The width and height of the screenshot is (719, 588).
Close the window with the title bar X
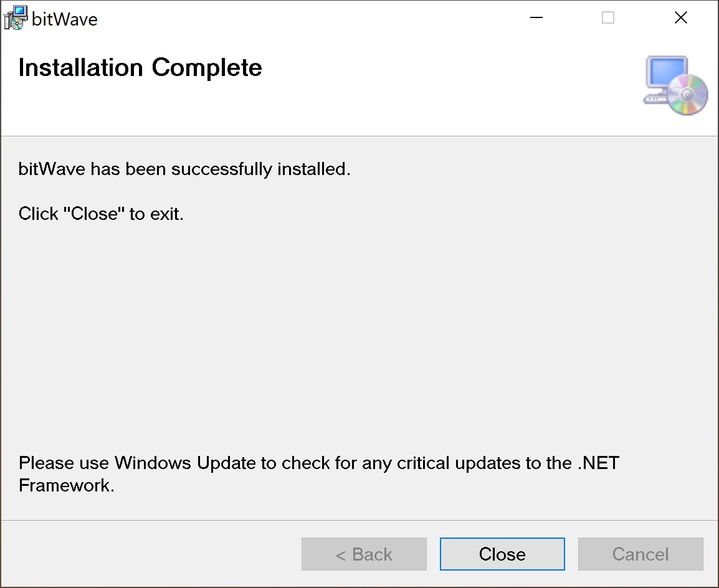coord(681,18)
